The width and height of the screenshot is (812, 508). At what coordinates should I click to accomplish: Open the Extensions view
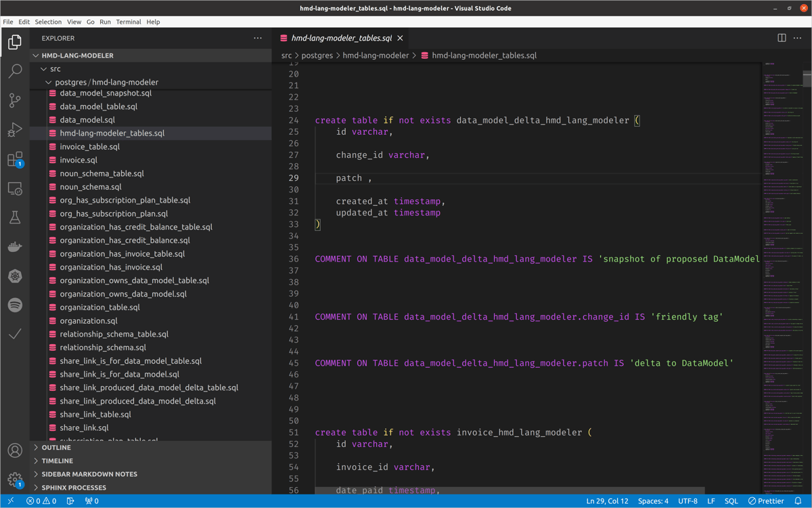coord(15,159)
